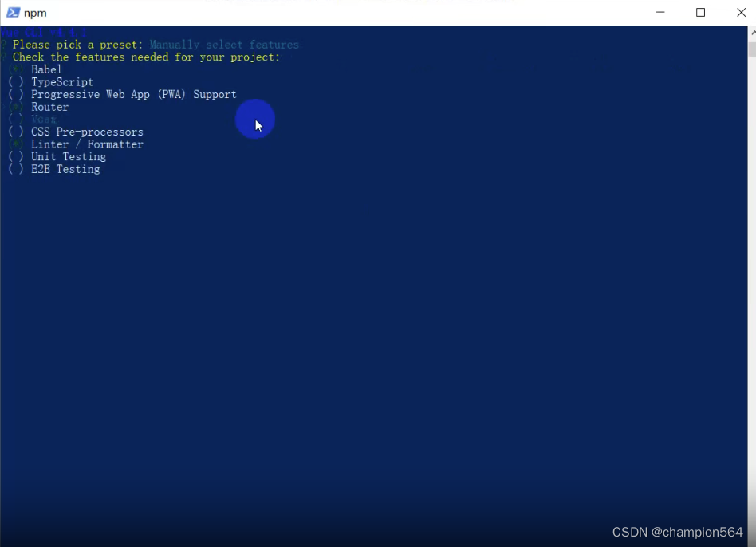Click the 'E2E Testing' option text
Screen dimensions: 756x547
coord(65,170)
